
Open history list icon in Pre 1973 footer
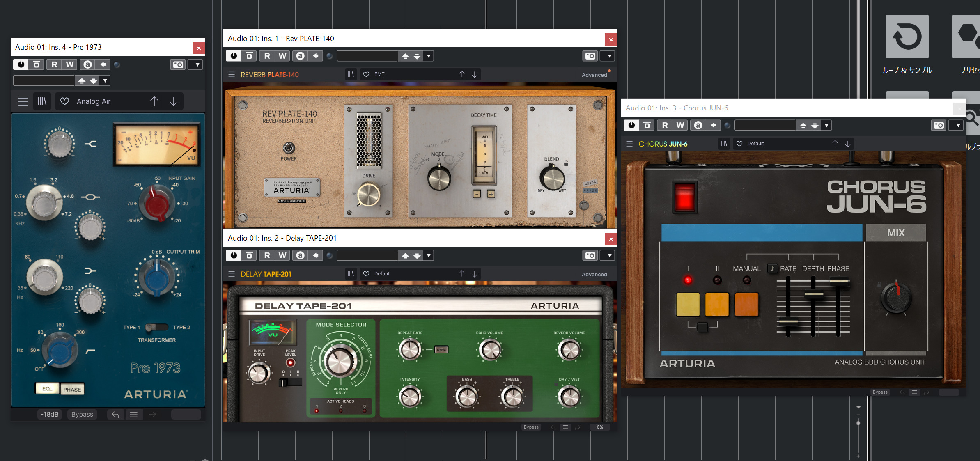coord(134,415)
